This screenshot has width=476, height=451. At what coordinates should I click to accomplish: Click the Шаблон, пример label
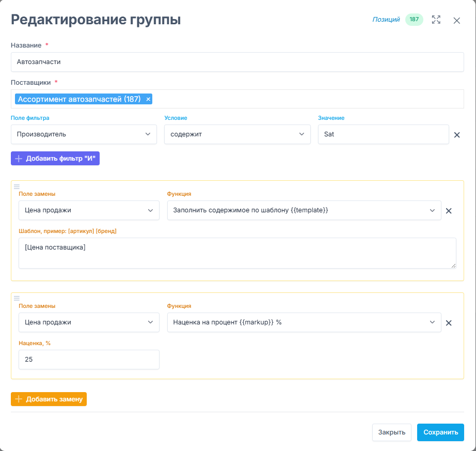(x=68, y=231)
